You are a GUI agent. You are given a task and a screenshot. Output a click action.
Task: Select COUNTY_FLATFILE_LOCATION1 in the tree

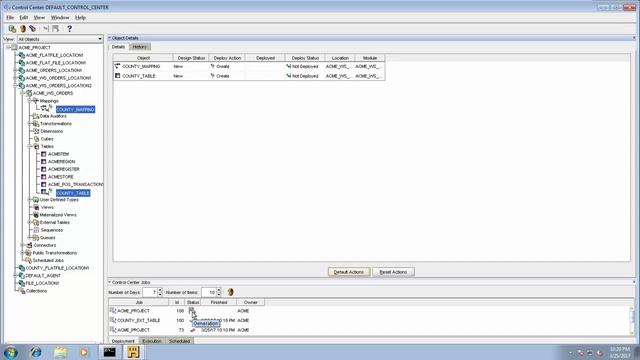coord(57,268)
